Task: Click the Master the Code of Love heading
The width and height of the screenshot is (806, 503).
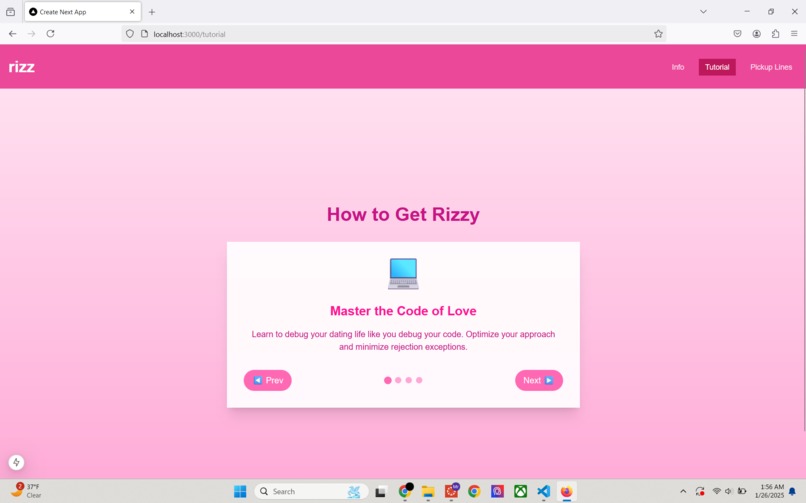Action: point(403,311)
